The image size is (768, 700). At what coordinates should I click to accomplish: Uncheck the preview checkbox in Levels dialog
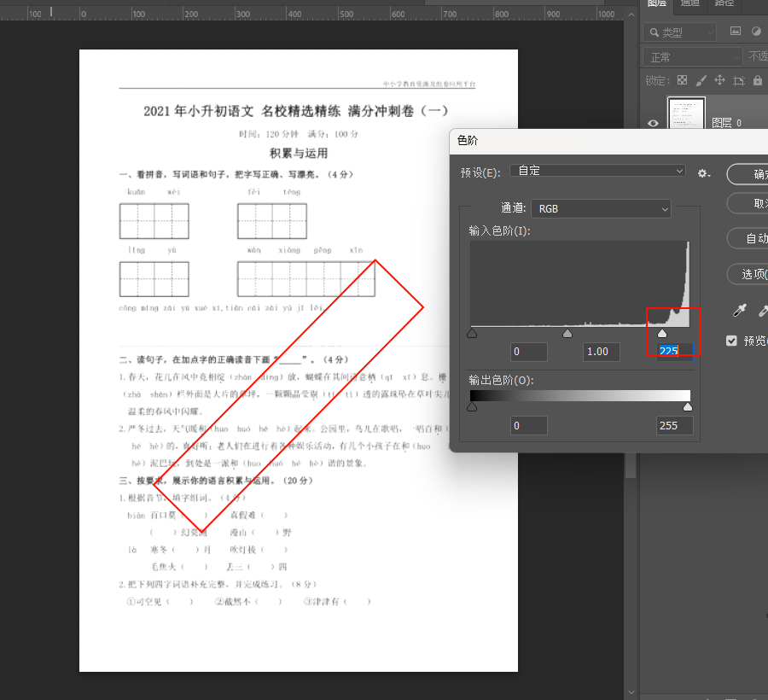[x=731, y=341]
